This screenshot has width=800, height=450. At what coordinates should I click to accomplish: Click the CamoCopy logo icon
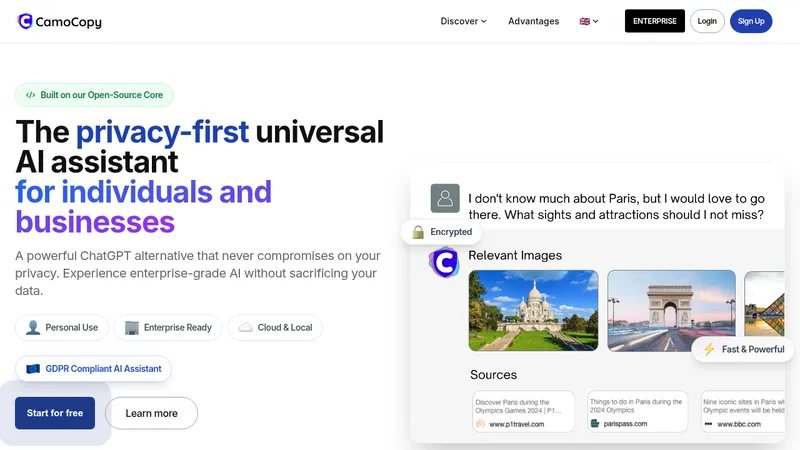25,21
